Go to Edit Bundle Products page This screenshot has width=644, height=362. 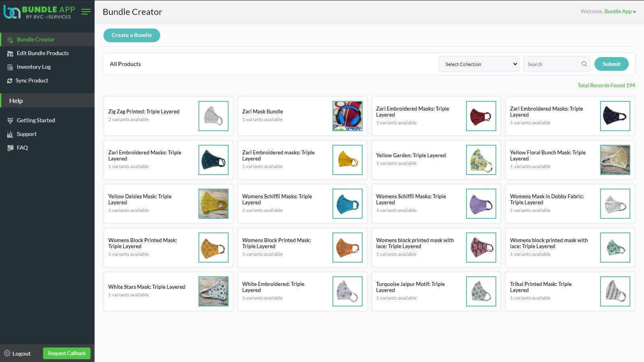(x=43, y=53)
